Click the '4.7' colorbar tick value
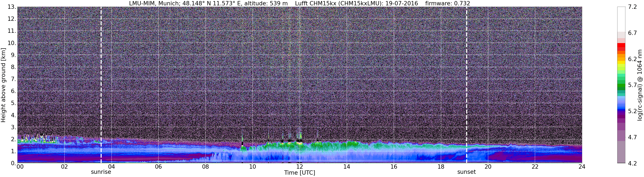Viewport: 644px width, 177px height. 632,137
